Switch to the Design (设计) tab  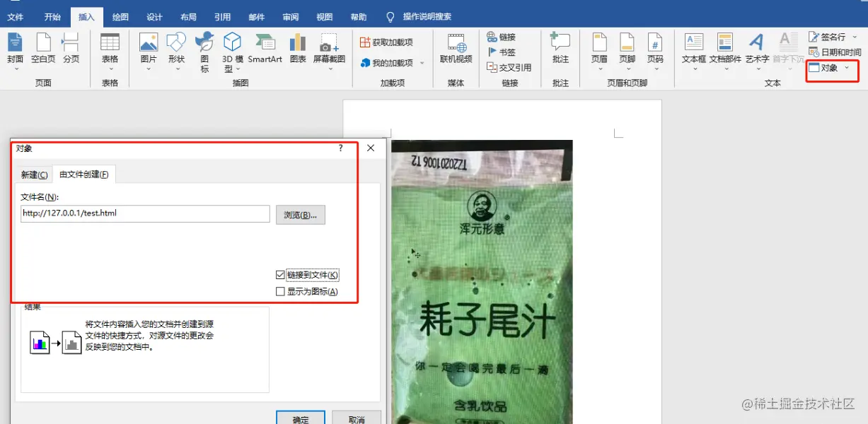pyautogui.click(x=154, y=17)
